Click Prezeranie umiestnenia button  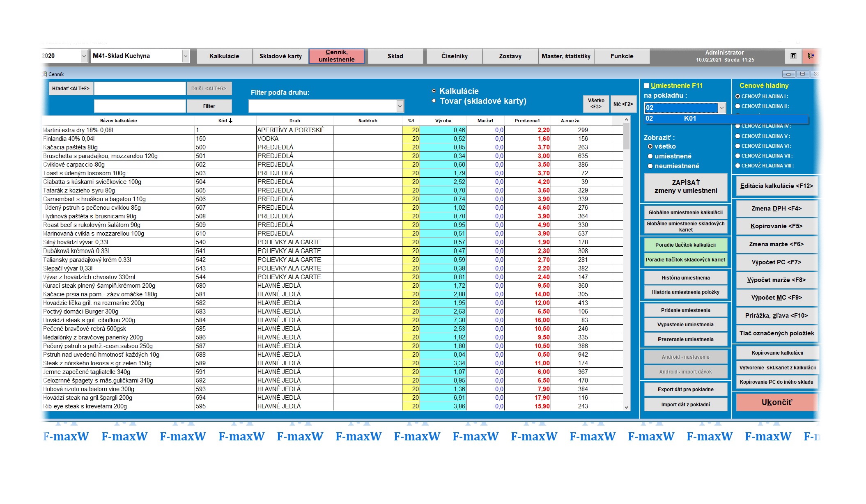[x=686, y=339]
